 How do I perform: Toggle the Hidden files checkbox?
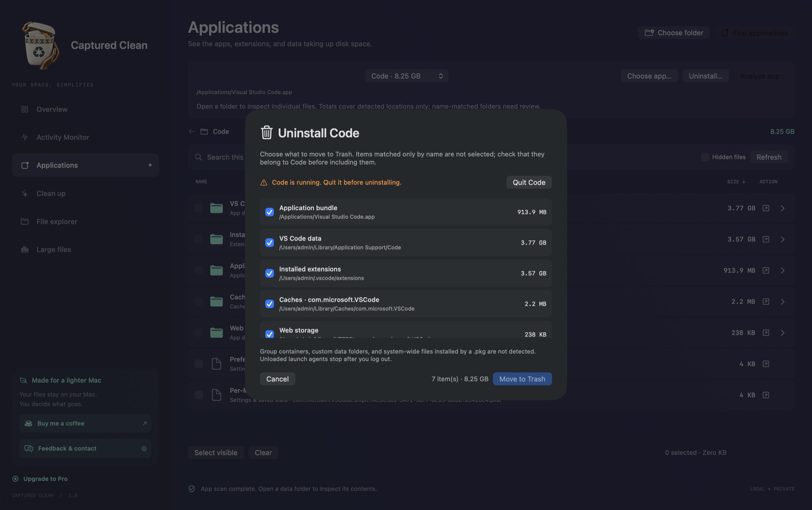(x=705, y=157)
